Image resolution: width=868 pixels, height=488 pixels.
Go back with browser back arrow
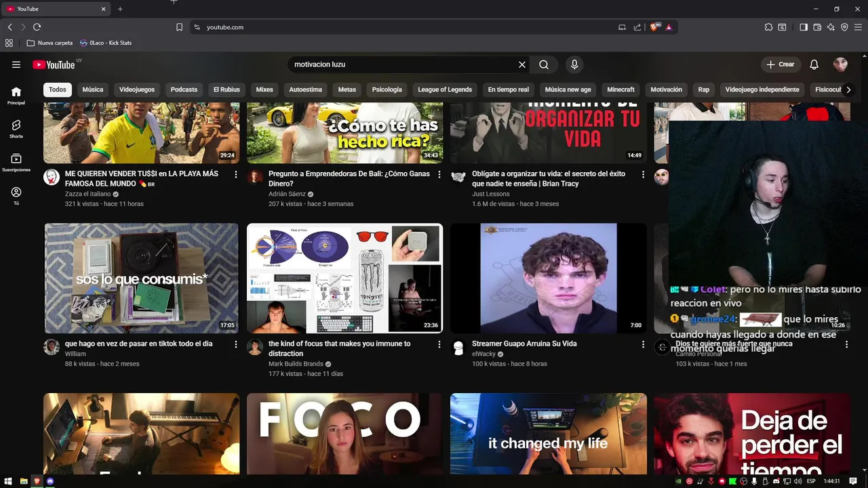9,27
